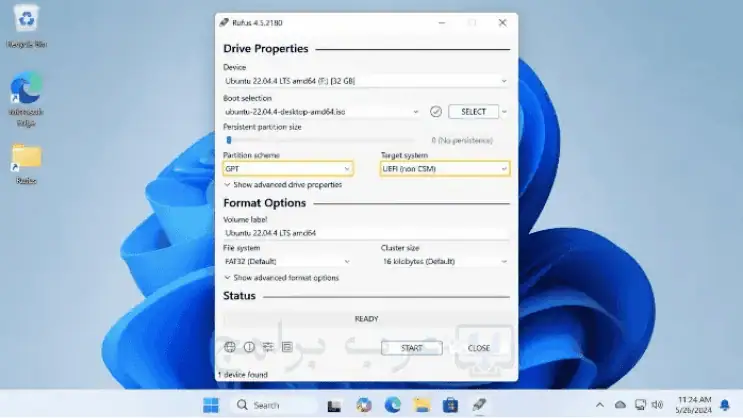Open OneDrive cloud tray icon
Viewport: 743px width, 418px height.
click(620, 405)
